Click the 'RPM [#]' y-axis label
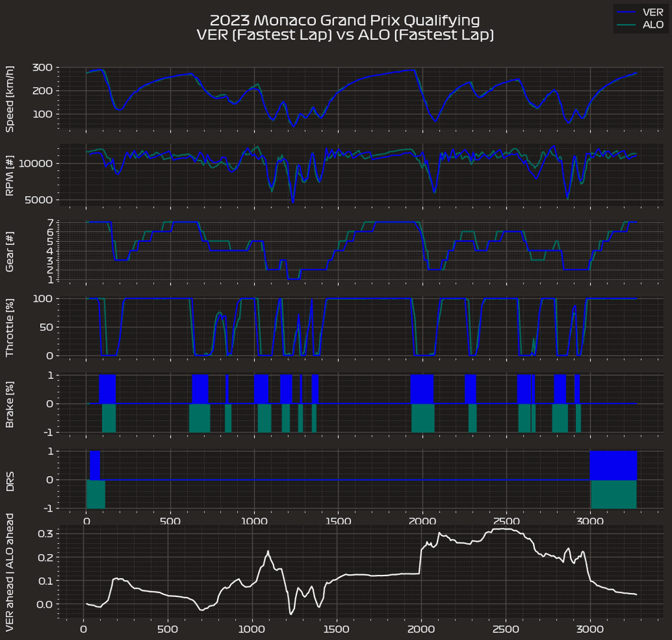 [x=9, y=175]
